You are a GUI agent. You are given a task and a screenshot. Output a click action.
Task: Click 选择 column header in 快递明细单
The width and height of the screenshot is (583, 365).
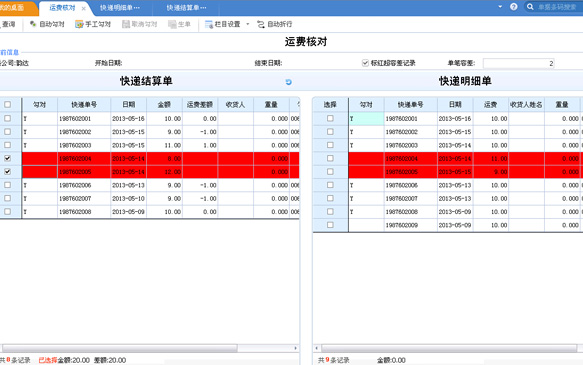click(x=330, y=105)
